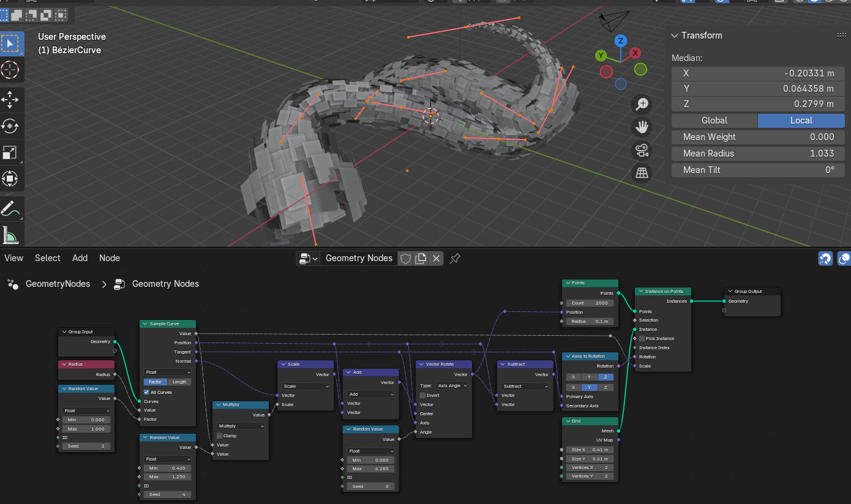The image size is (851, 504).
Task: Click the Mean Radius slider field
Action: 758,154
